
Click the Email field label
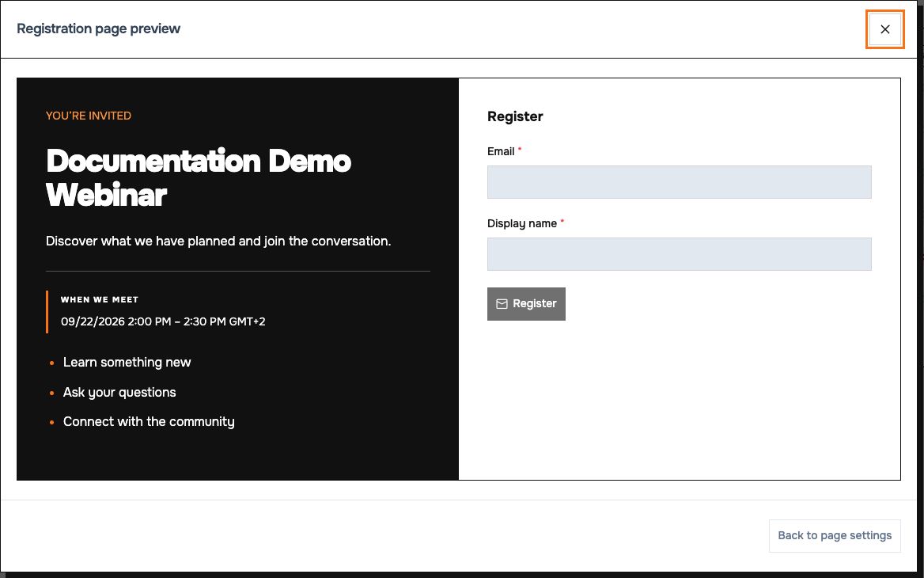[501, 151]
